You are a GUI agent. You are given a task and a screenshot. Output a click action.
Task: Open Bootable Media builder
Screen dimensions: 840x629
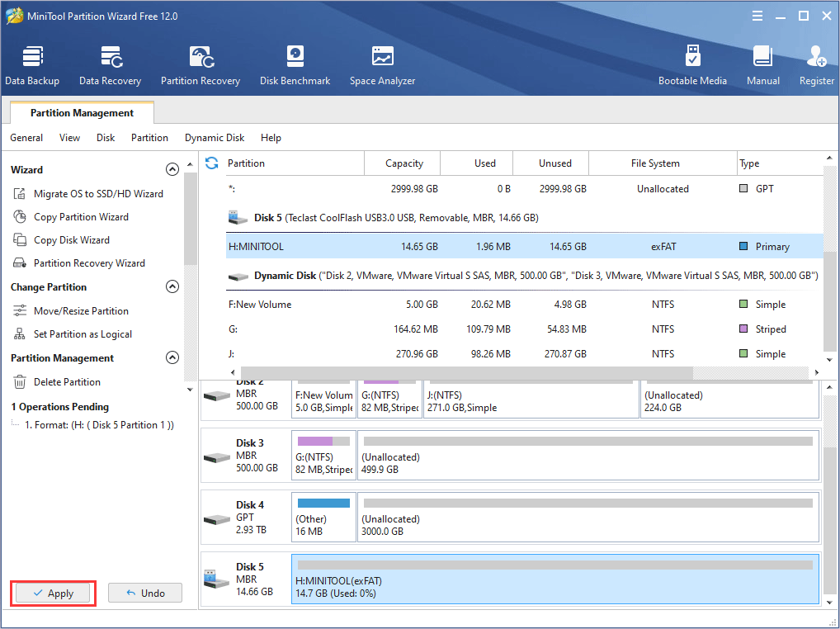coord(692,65)
